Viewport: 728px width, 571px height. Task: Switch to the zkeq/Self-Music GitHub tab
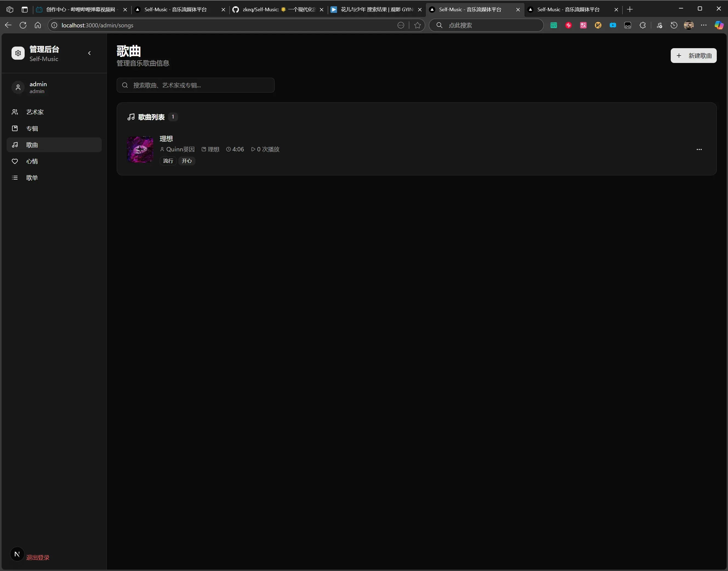278,9
